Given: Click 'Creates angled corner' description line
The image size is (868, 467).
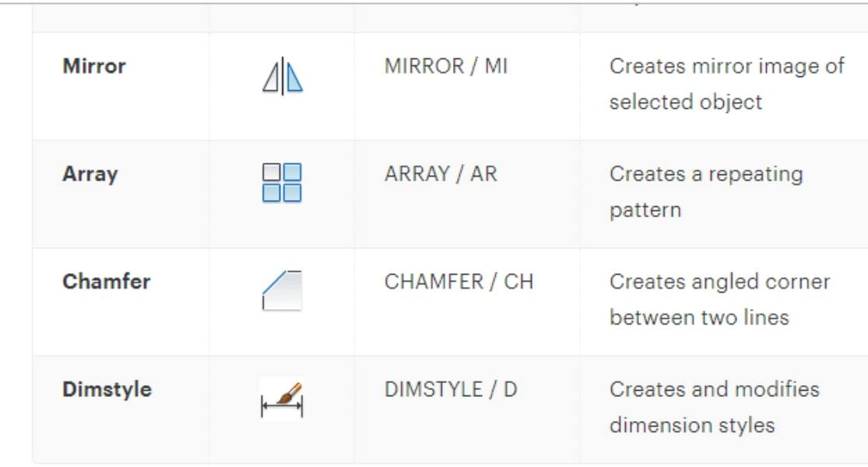Looking at the screenshot, I should tap(719, 283).
